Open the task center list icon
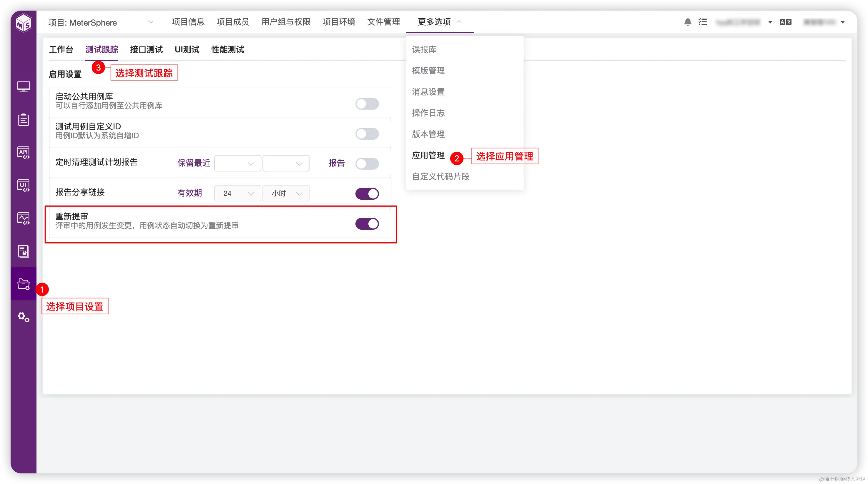Image resolution: width=868 pixels, height=484 pixels. coord(703,21)
